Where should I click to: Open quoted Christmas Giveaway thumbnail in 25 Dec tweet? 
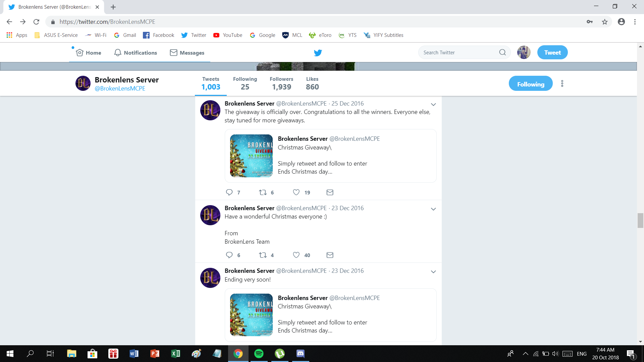(251, 156)
